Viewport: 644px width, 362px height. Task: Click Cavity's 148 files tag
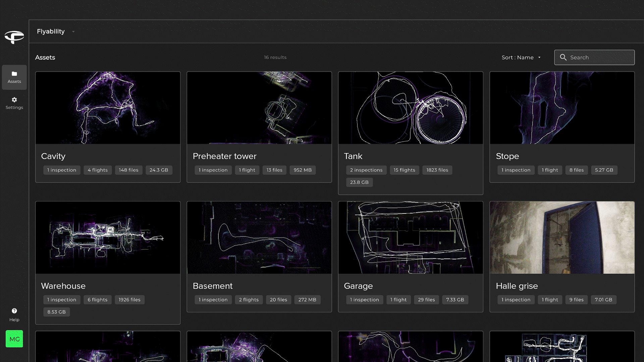[x=128, y=170]
